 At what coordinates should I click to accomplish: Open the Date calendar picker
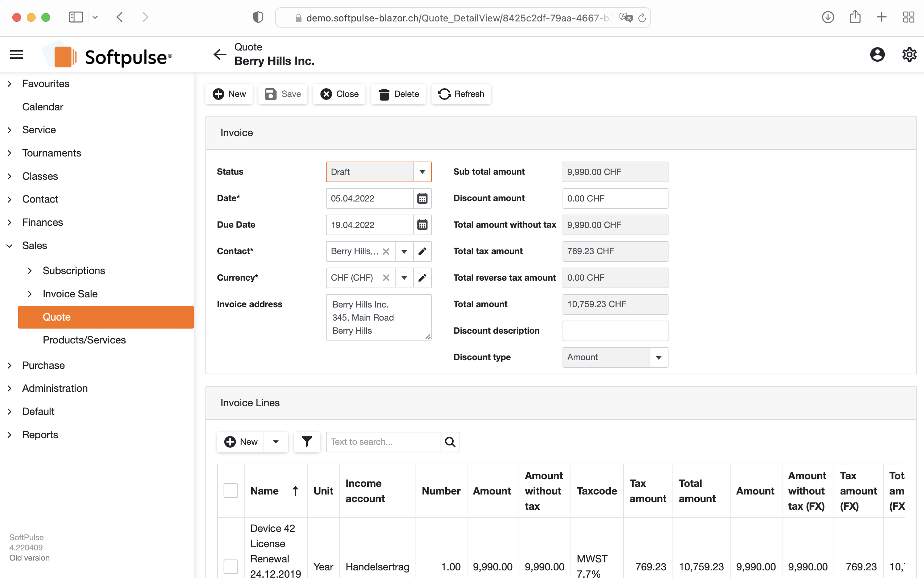(x=422, y=198)
